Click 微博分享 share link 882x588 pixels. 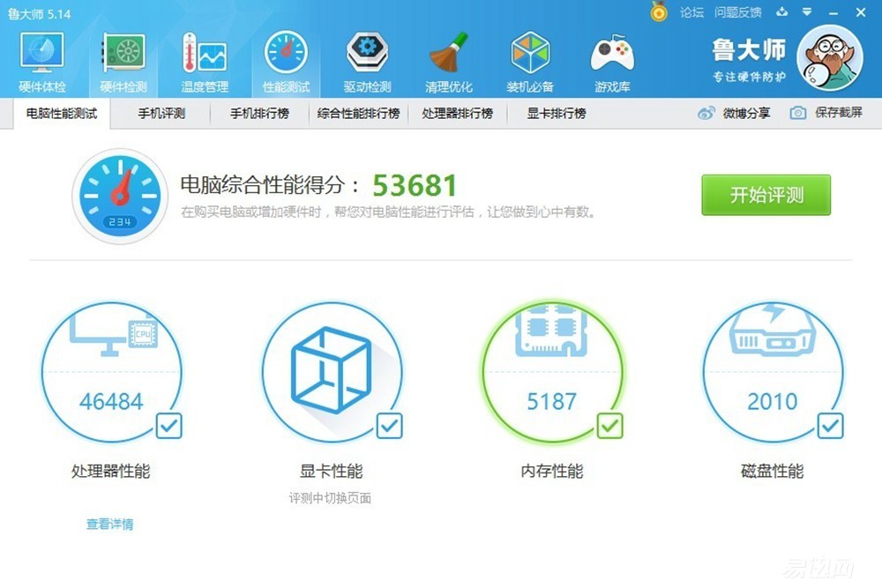point(746,113)
